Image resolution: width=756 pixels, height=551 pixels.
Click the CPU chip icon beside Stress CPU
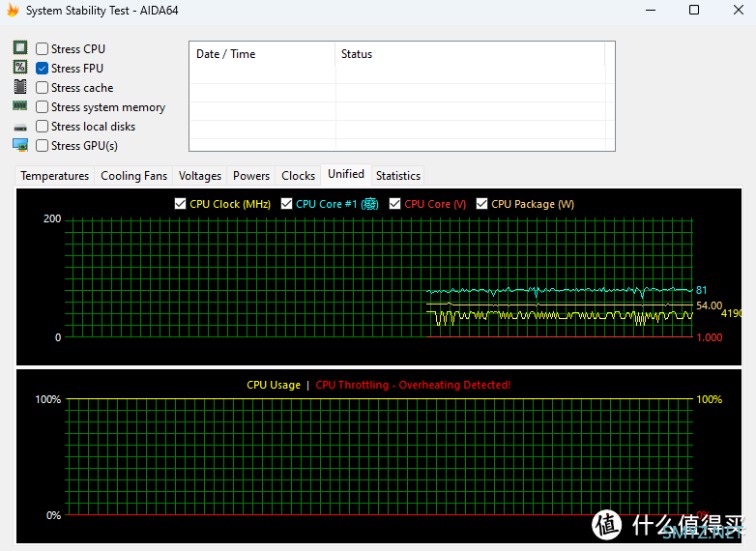pyautogui.click(x=20, y=47)
